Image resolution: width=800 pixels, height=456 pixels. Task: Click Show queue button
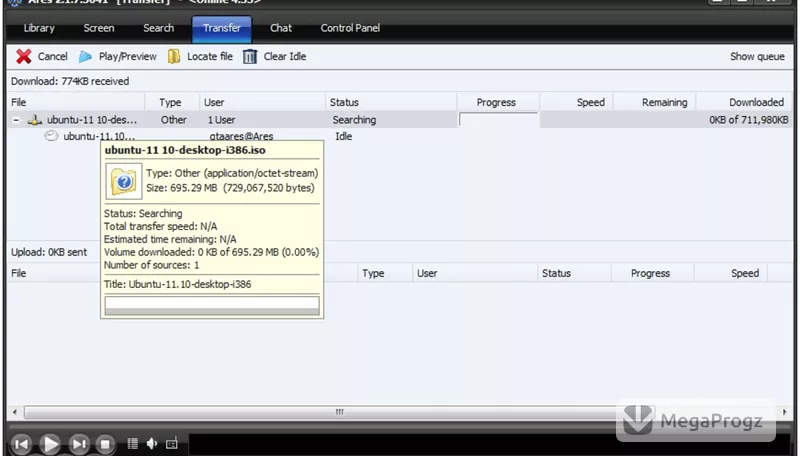click(x=757, y=57)
